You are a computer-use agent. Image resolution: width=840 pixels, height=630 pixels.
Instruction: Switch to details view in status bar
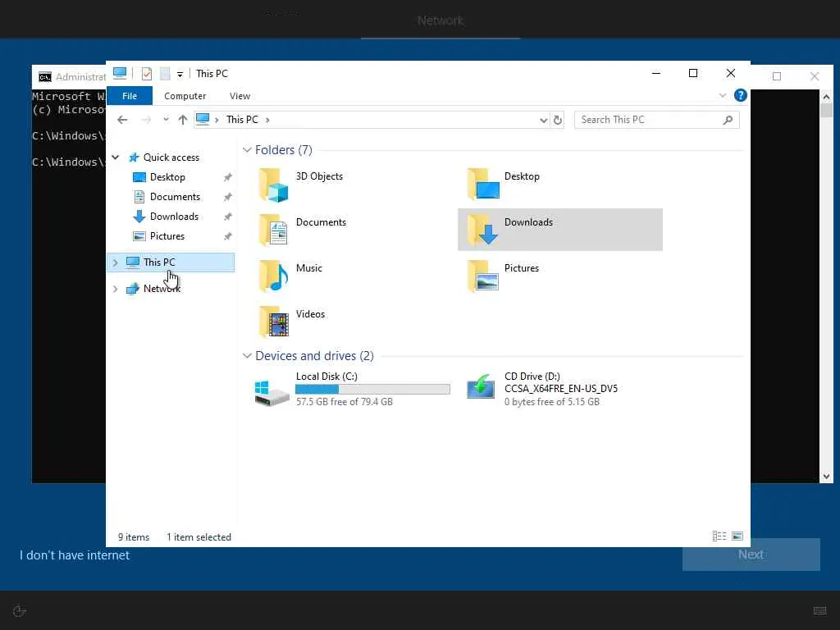[x=719, y=536]
